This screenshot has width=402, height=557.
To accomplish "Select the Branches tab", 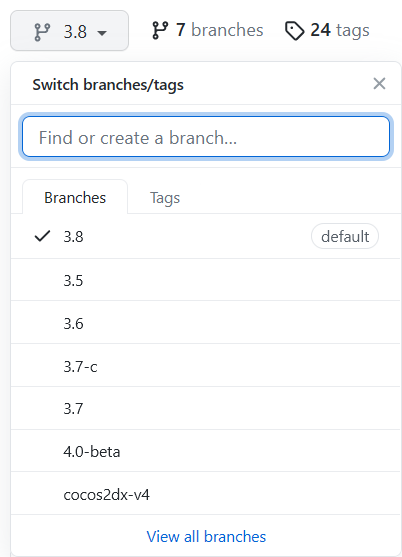I will (x=75, y=197).
